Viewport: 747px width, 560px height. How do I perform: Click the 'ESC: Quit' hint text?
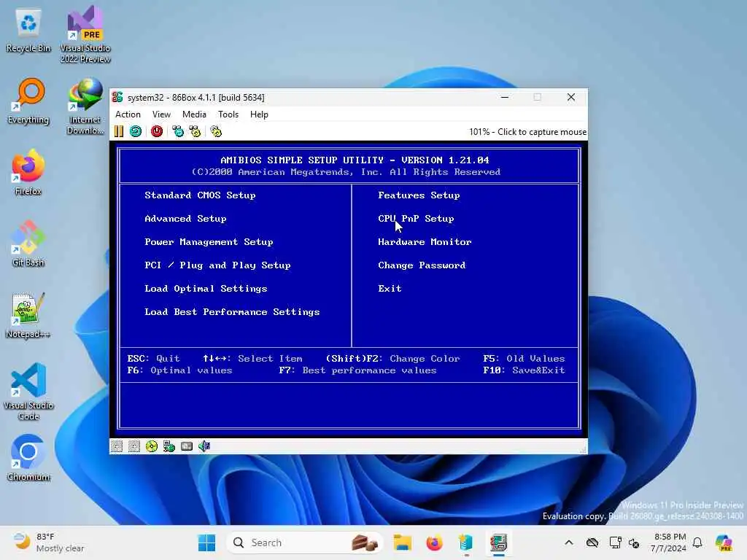pyautogui.click(x=153, y=359)
